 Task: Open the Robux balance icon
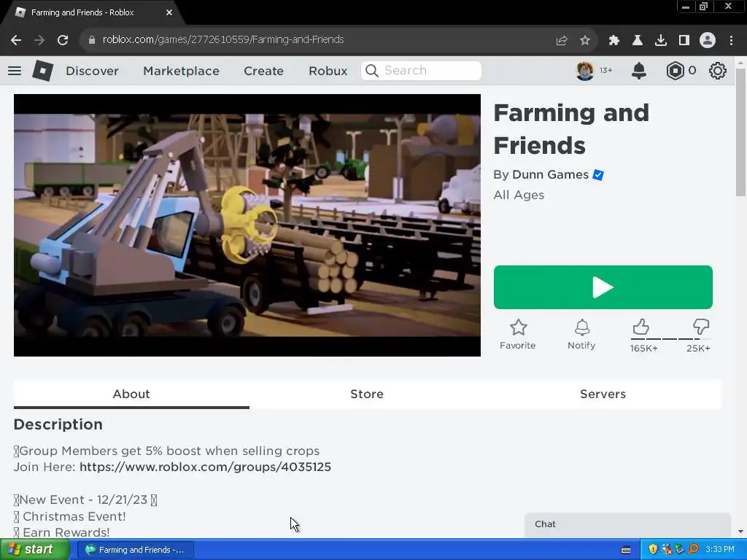[675, 71]
